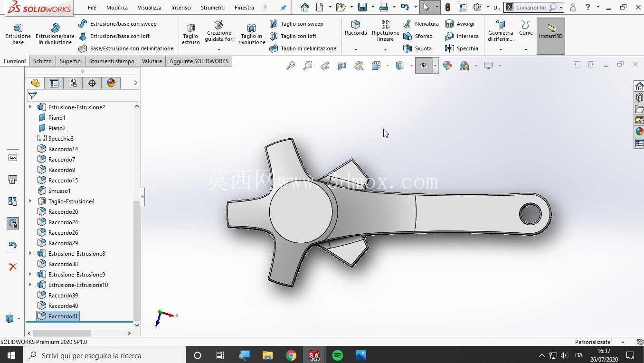Open the Inserisci menu
The image size is (644, 363).
pos(181,8)
